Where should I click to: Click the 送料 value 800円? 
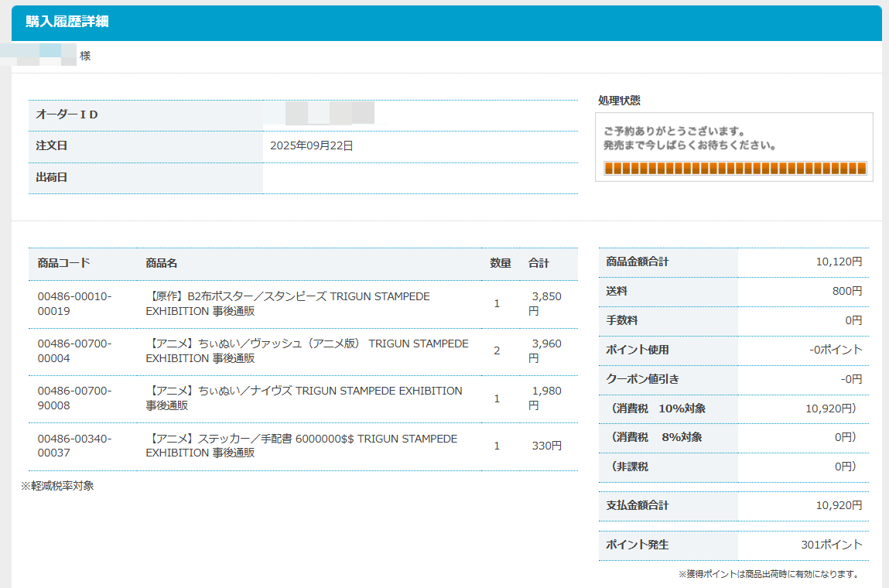pyautogui.click(x=849, y=291)
